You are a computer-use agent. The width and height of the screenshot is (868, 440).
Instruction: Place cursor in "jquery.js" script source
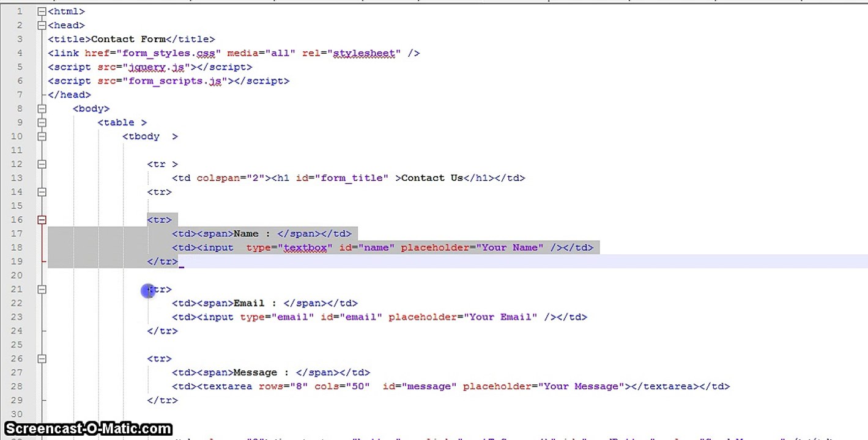pyautogui.click(x=156, y=67)
